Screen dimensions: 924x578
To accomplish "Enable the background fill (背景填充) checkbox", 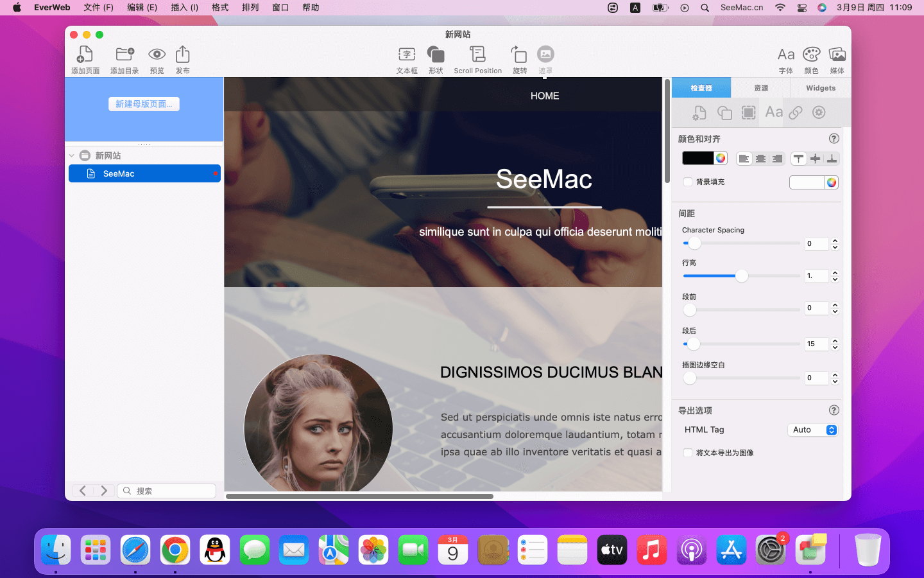I will (688, 182).
